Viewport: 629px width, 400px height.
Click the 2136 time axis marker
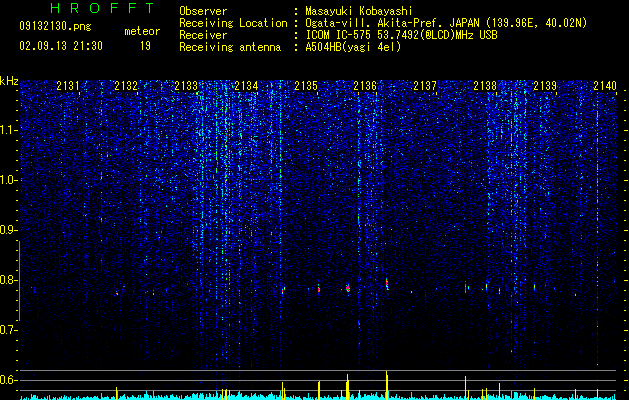(365, 85)
